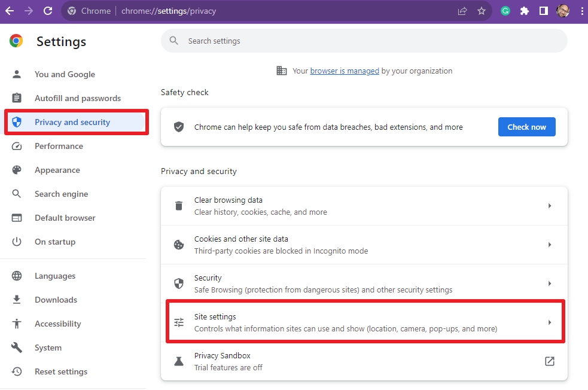The height and width of the screenshot is (390, 588).
Task: Click the power icon for On startup
Action: click(17, 242)
